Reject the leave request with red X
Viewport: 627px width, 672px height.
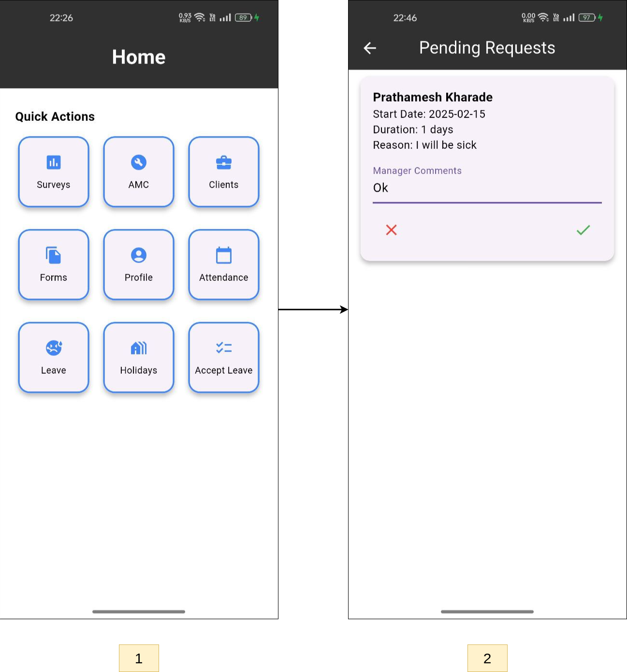pyautogui.click(x=391, y=230)
